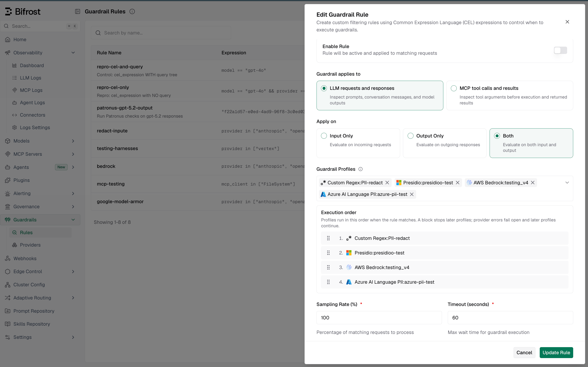Click the Search by name field

point(161,33)
